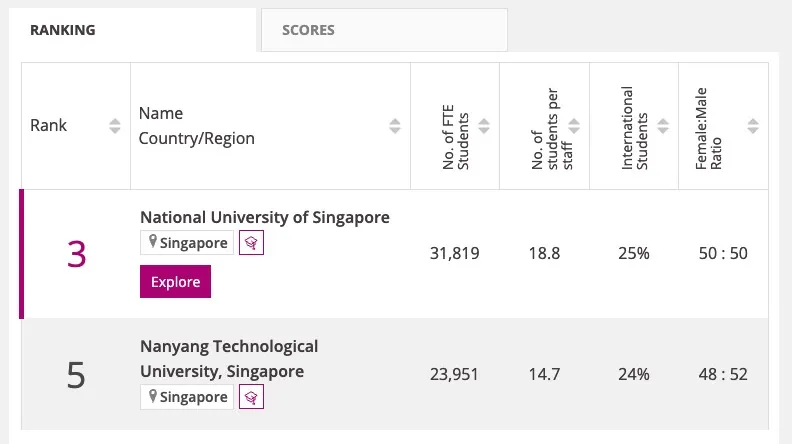
Task: Sort table by Rank column arrows
Action: point(114,126)
